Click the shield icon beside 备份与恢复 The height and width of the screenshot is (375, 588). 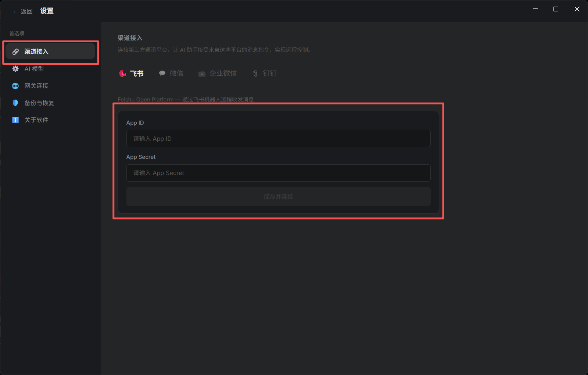(x=15, y=103)
